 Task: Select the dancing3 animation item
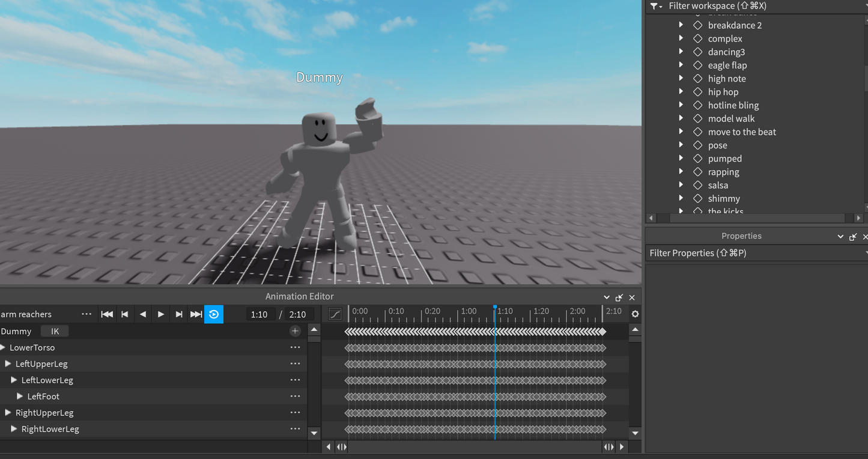tap(726, 52)
